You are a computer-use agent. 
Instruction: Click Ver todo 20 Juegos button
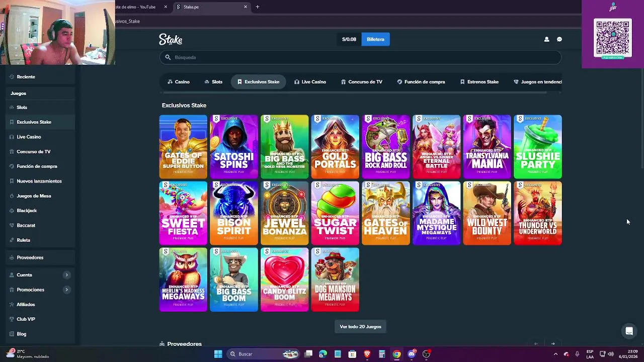tap(360, 327)
